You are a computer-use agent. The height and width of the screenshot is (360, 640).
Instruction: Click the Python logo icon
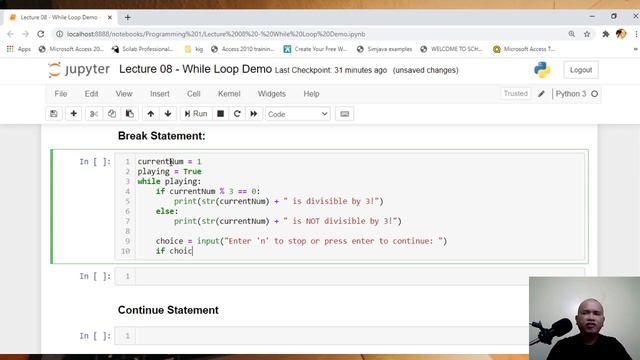tap(542, 70)
